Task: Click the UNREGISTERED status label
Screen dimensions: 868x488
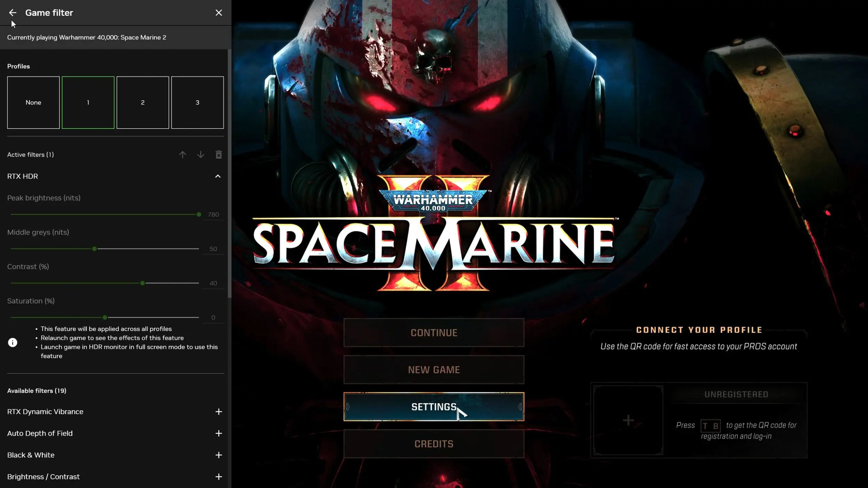Action: click(x=736, y=395)
